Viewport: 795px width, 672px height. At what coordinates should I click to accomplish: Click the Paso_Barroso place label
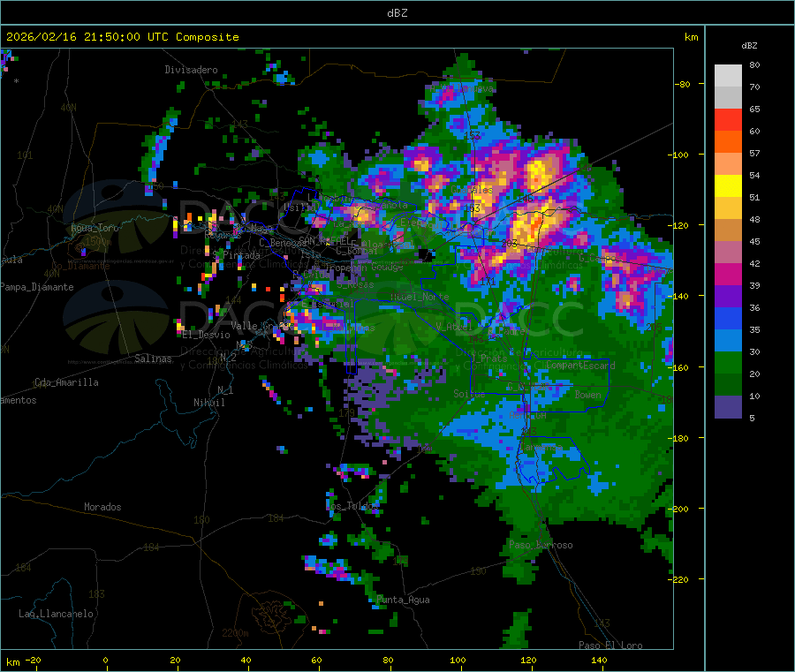coord(541,546)
